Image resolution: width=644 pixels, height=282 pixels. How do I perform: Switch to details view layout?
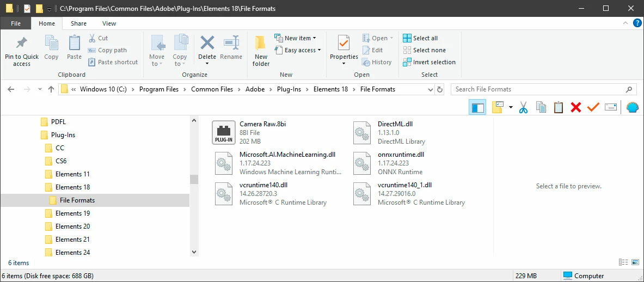(x=623, y=262)
